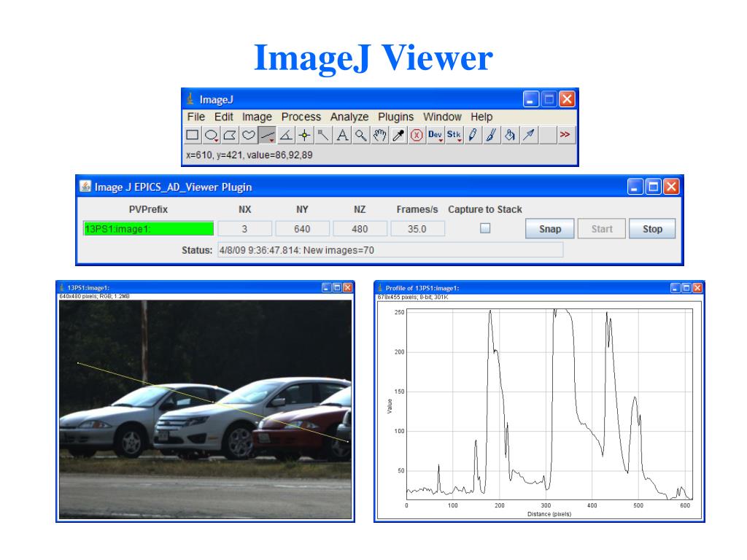Click the 'PVPrefix' column label
Viewport: 747px width, 560px height.
point(148,209)
